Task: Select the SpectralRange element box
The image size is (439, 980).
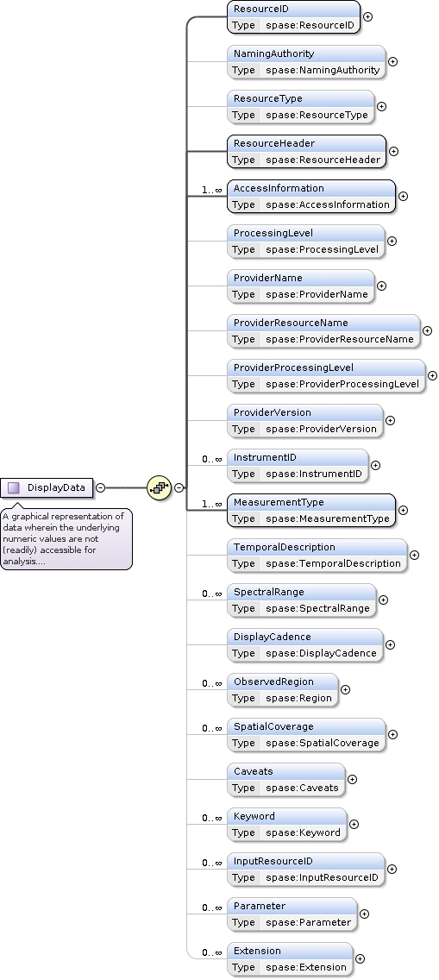Action: [302, 600]
